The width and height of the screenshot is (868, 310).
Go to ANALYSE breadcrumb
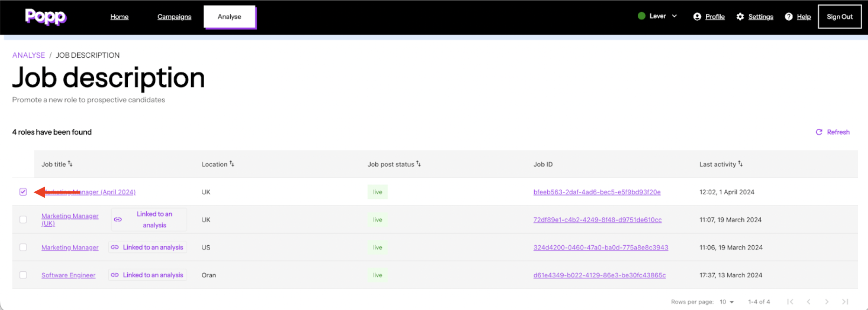tap(28, 55)
